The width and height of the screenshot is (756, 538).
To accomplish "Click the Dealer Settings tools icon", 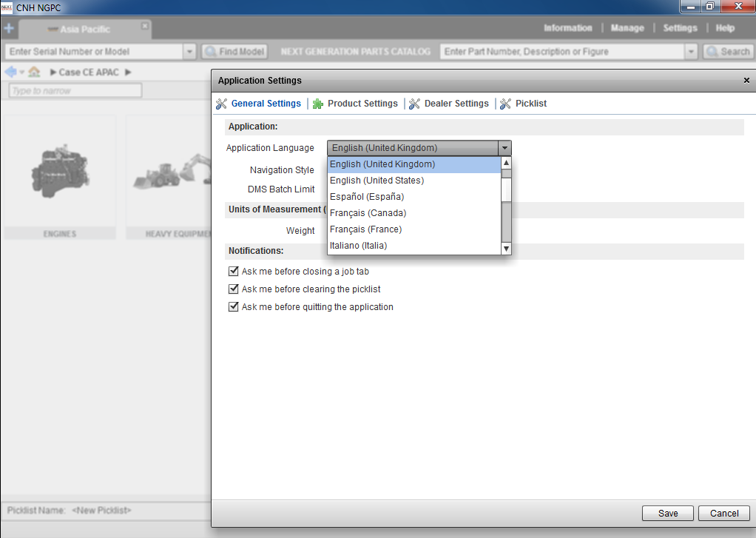I will click(x=414, y=104).
